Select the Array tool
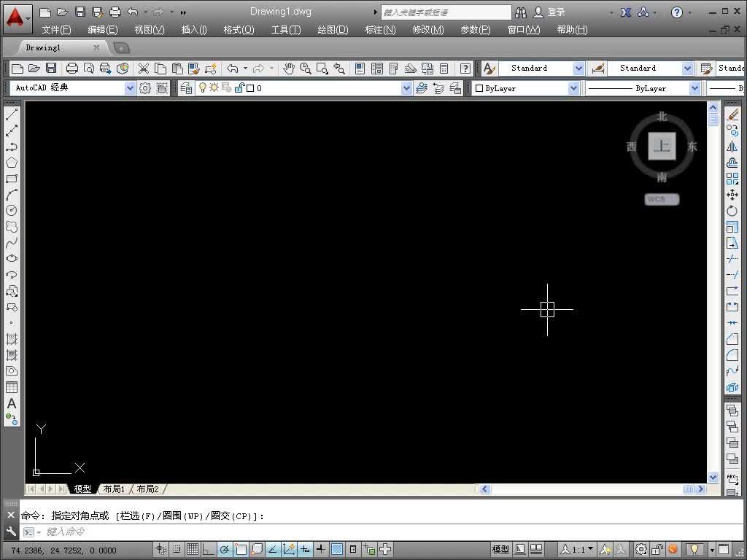The height and width of the screenshot is (560, 747). point(732,179)
